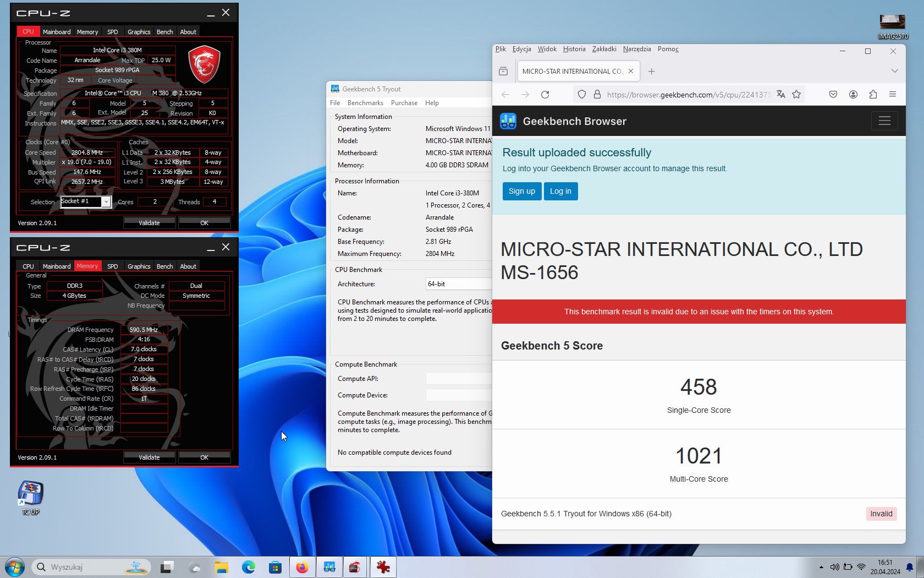Click the Log in button
This screenshot has width=924, height=578.
(x=561, y=191)
